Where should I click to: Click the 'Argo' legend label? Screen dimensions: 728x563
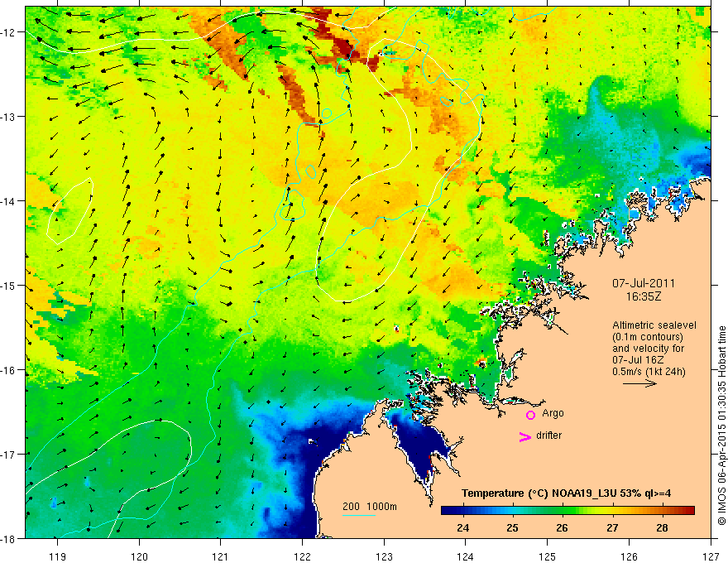point(553,413)
